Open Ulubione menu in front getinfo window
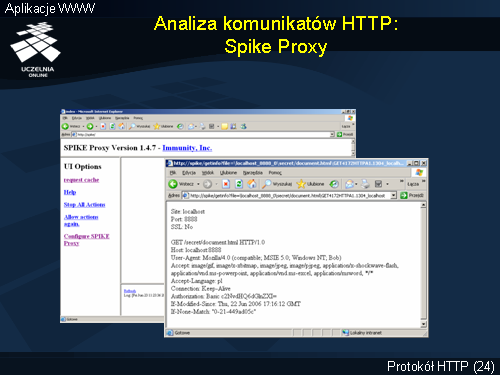The image size is (500, 375). pos(228,173)
